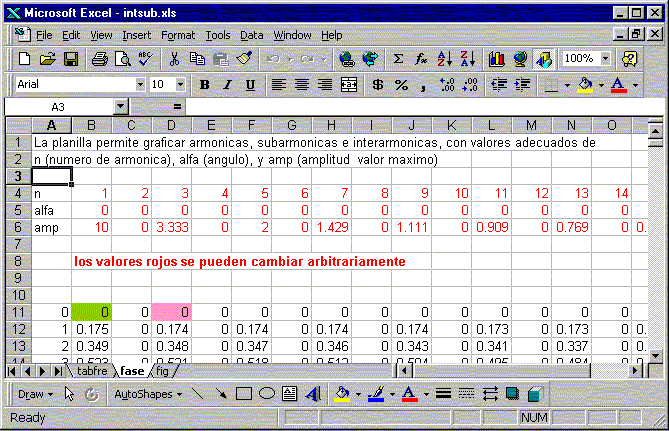The image size is (669, 431).
Task: Apply Line Color in Draw toolbar
Action: pos(376,394)
